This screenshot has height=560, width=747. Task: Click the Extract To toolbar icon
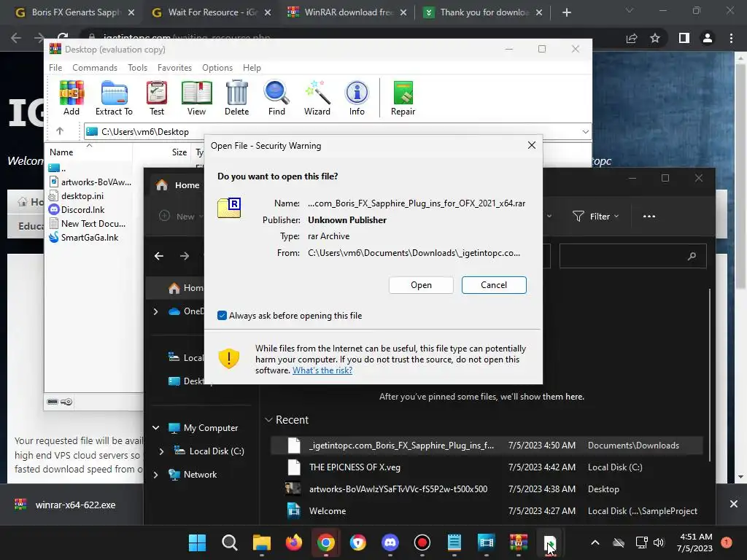click(114, 98)
